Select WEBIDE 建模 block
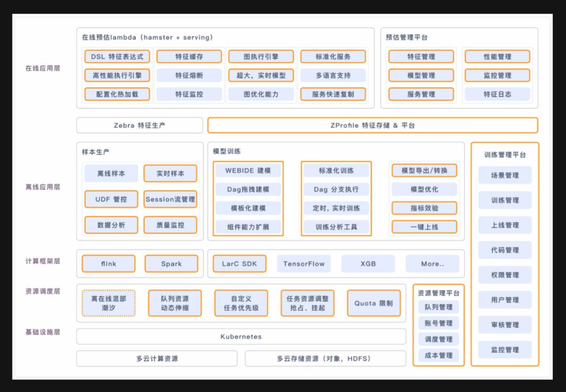The width and height of the screenshot is (566, 392). [x=248, y=170]
